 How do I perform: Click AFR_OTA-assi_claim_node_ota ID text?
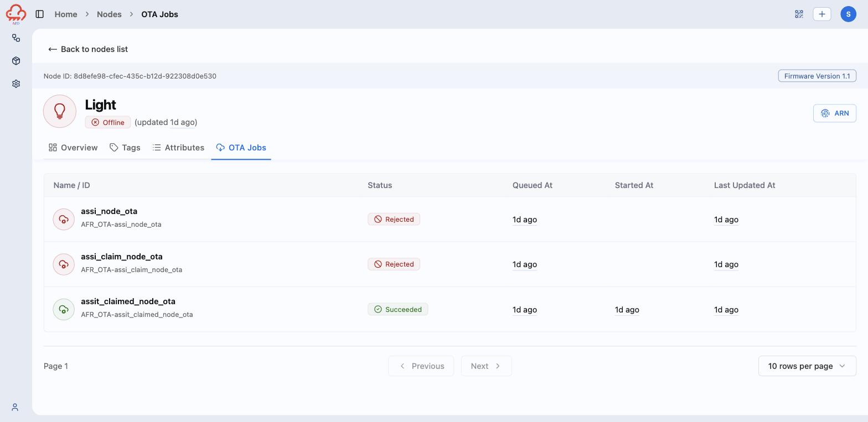(132, 270)
